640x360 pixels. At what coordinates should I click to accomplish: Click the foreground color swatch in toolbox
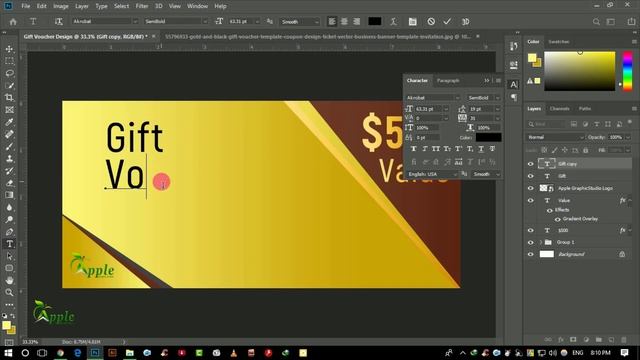point(6,325)
